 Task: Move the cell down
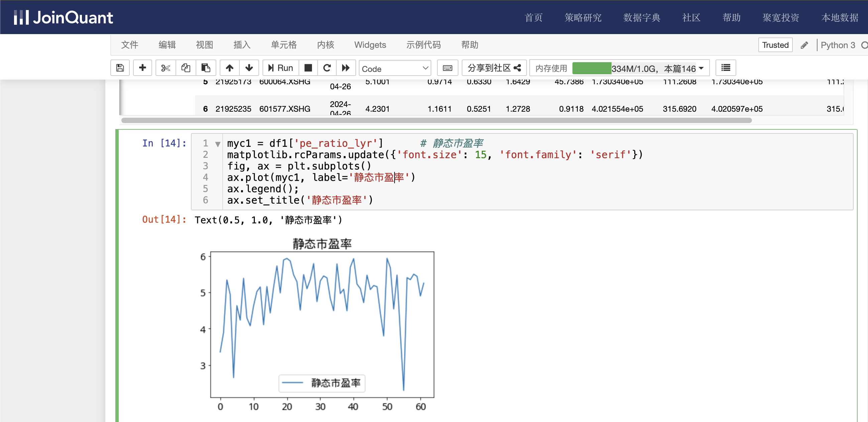(249, 68)
